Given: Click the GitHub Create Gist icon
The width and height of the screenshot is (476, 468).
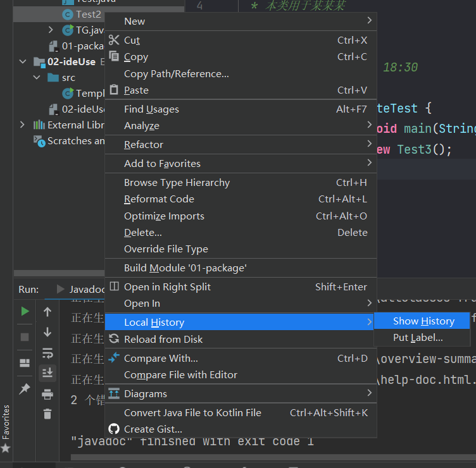Looking at the screenshot, I should pos(114,429).
